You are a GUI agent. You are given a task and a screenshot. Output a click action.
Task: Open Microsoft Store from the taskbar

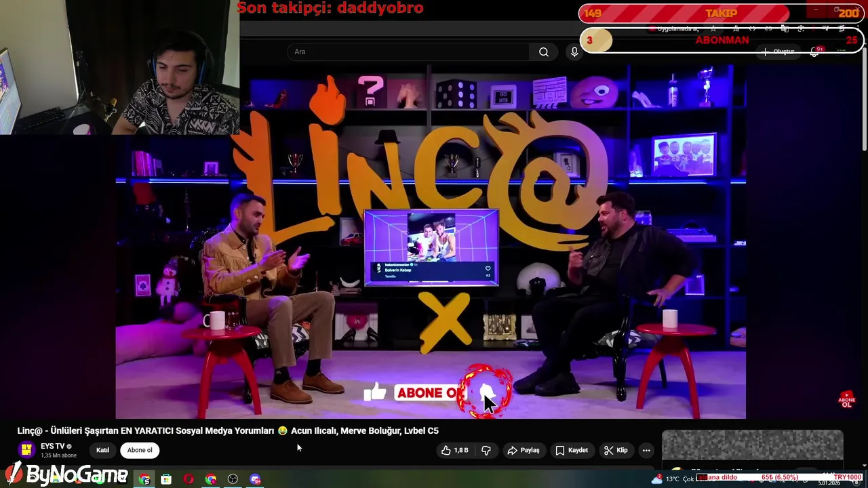166,479
